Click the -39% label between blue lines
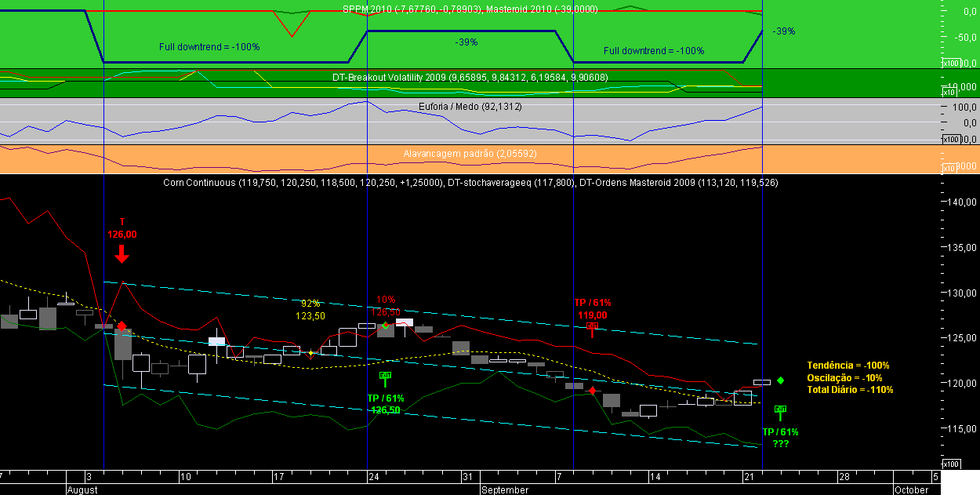Image resolution: width=980 pixels, height=495 pixels. (x=467, y=42)
